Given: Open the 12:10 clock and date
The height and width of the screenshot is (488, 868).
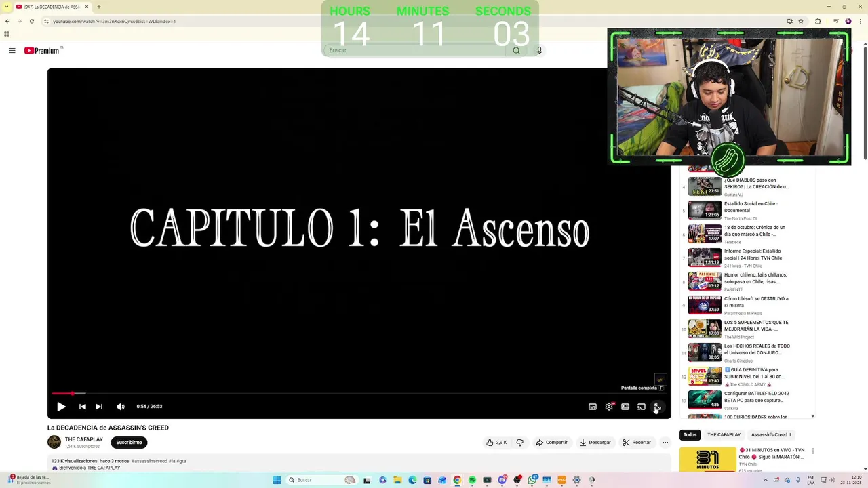Looking at the screenshot, I should pos(852,480).
